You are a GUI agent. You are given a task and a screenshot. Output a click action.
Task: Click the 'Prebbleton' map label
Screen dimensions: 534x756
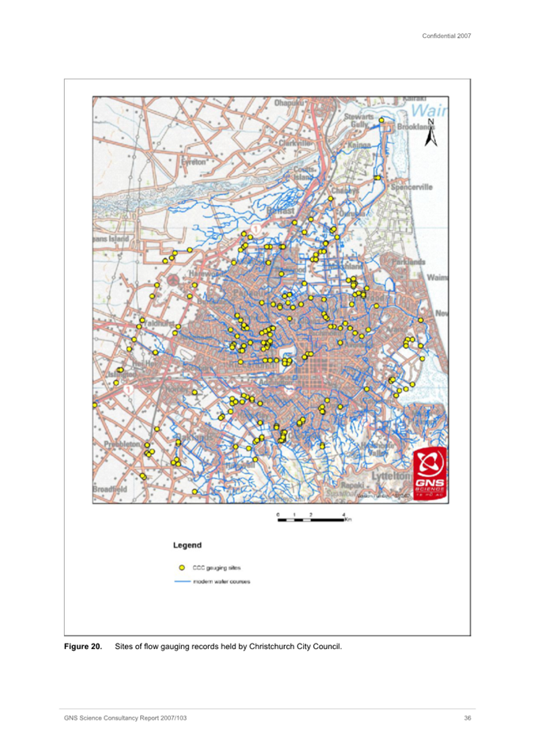coord(122,444)
